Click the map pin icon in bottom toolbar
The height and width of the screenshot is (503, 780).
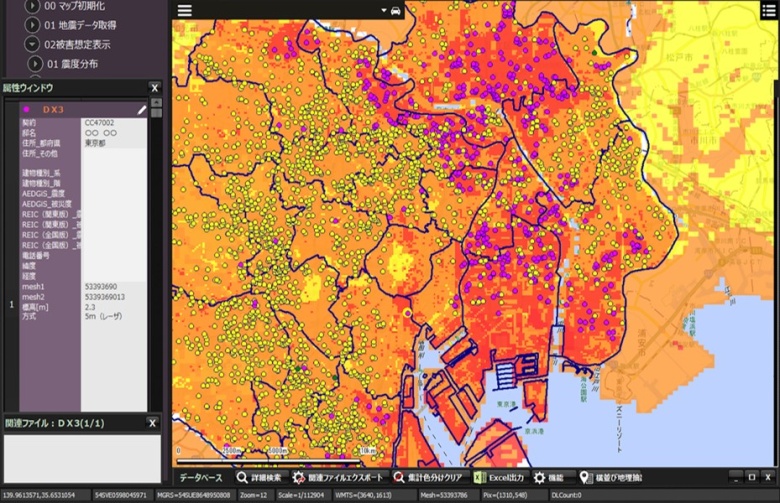click(586, 478)
